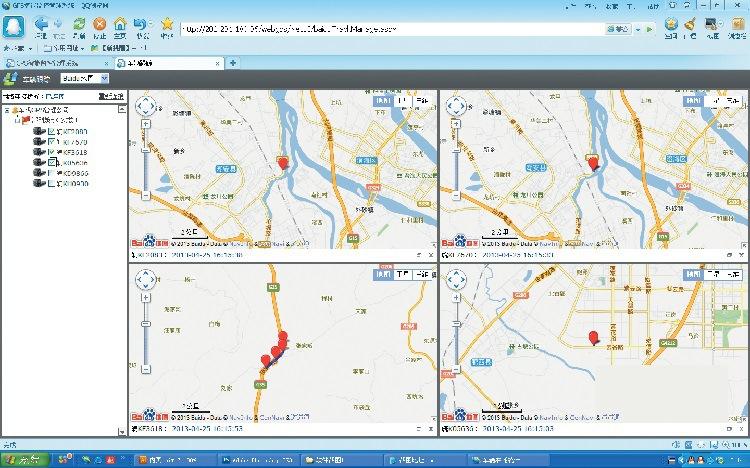Close the first browser tab
The image size is (750, 468).
(x=106, y=63)
